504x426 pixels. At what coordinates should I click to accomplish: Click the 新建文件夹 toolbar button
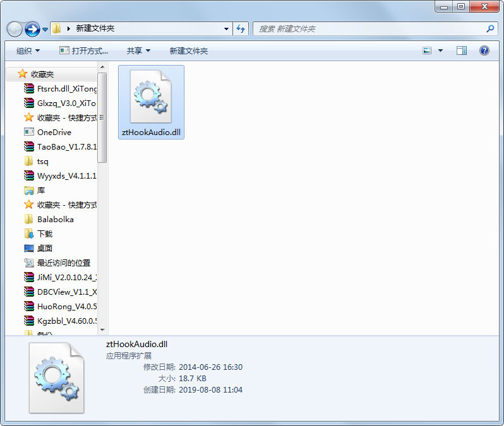[188, 50]
